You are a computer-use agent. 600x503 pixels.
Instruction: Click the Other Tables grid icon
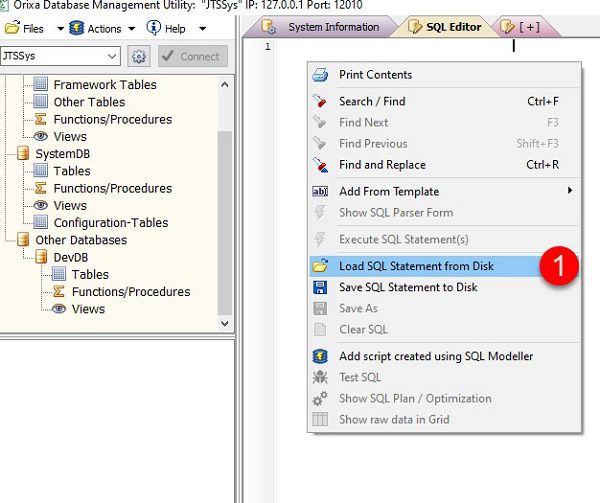point(41,101)
